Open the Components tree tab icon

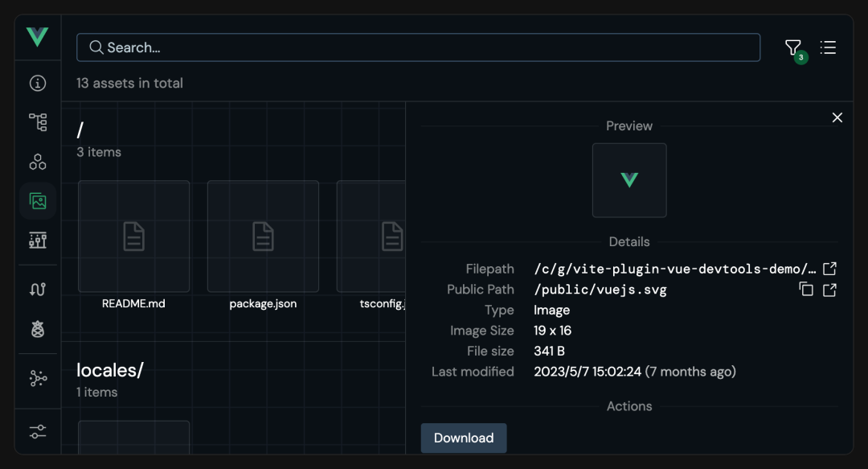point(38,122)
